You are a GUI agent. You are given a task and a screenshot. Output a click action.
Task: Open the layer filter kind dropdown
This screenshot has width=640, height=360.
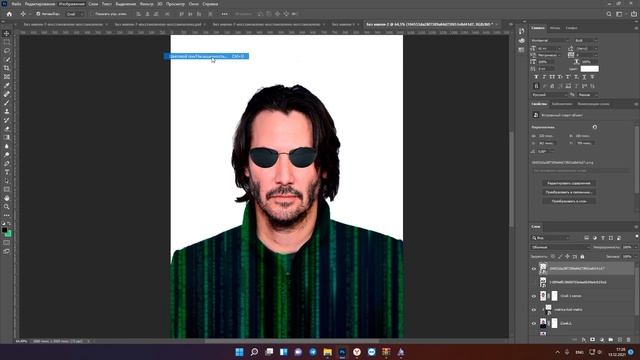coord(551,238)
